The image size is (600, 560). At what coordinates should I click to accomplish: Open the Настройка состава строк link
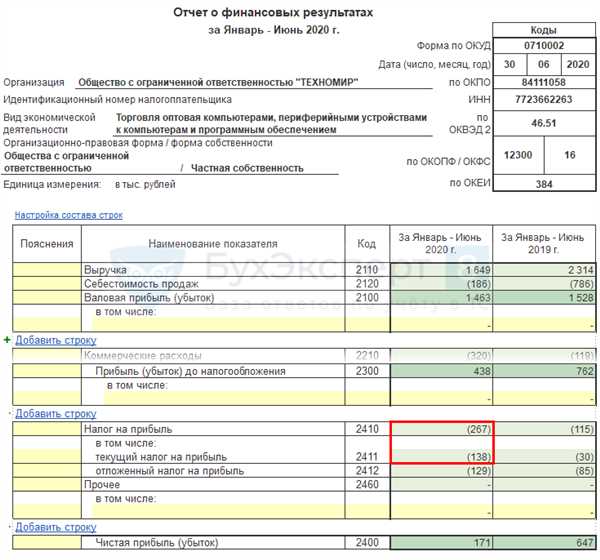click(68, 215)
